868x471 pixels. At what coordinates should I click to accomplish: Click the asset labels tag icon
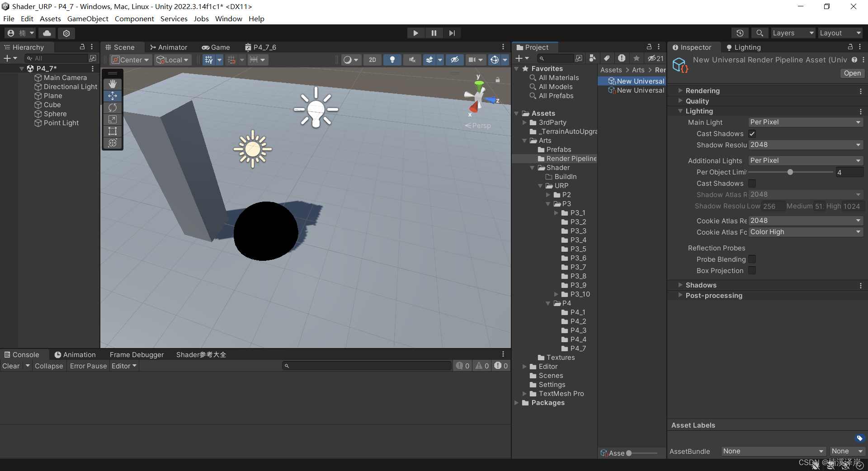pos(859,438)
